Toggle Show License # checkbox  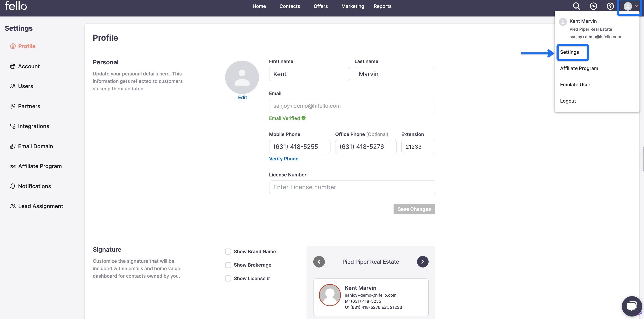228,278
